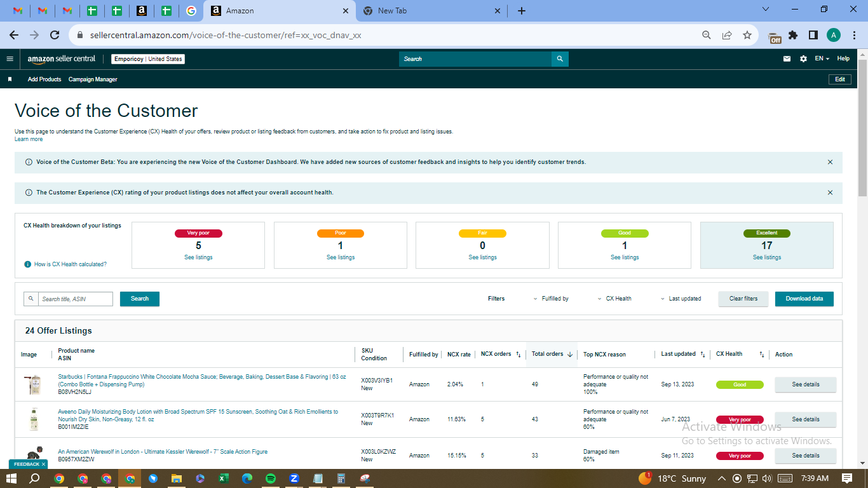868x488 pixels.
Task: Open Zoom from the taskbar
Action: [x=294, y=478]
